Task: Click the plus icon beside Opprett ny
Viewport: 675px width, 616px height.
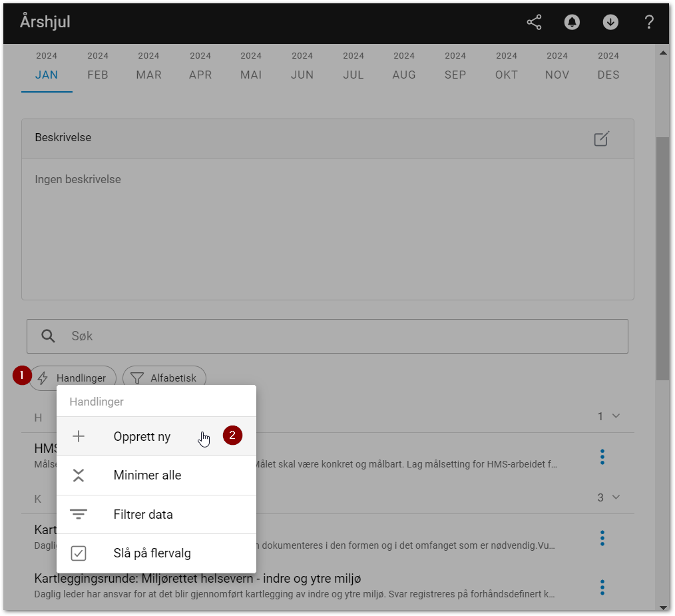Action: click(79, 437)
